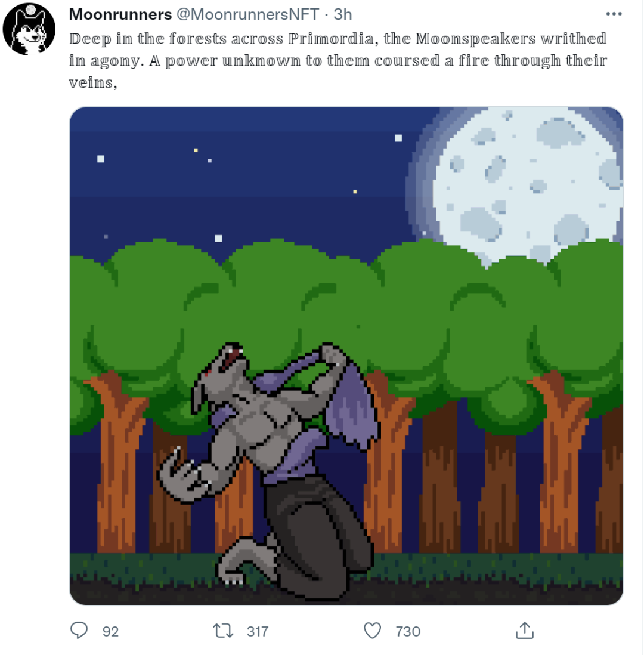Open the three-dot more options menu
The image size is (644, 655).
click(x=614, y=14)
